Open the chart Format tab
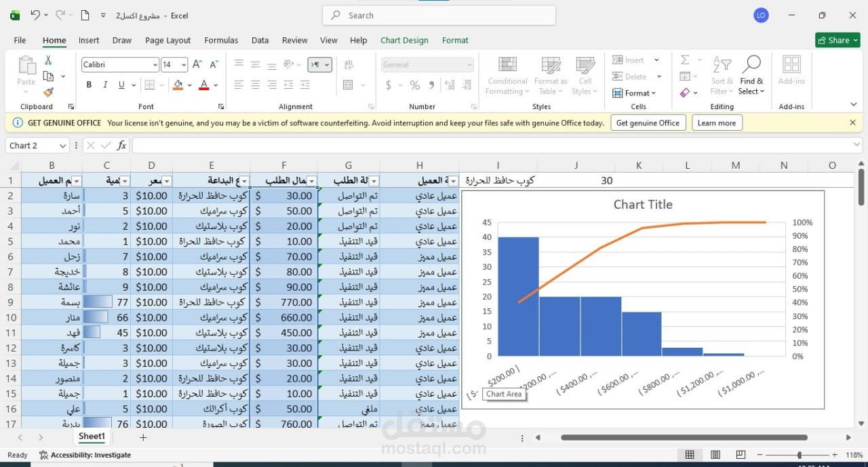This screenshot has height=467, width=868. pyautogui.click(x=455, y=40)
